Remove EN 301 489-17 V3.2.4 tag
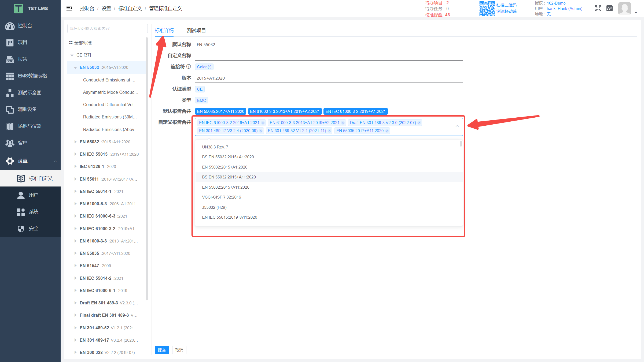 [261, 131]
